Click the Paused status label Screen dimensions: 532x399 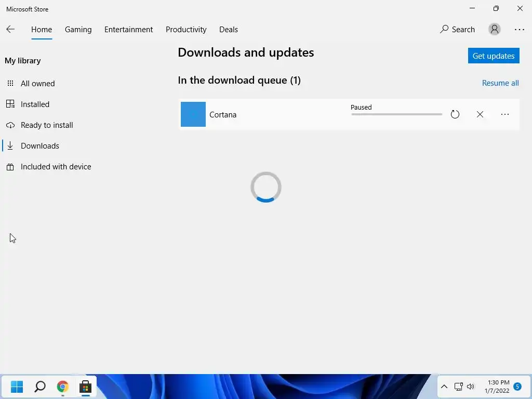click(x=361, y=107)
